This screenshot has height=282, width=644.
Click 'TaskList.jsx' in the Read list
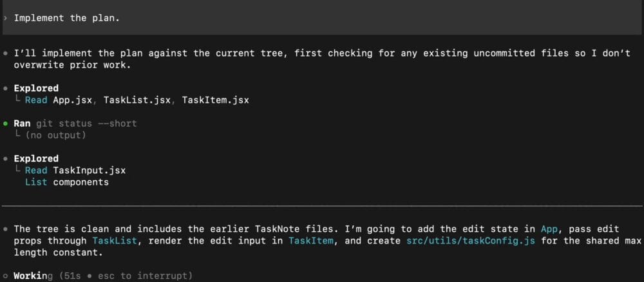pyautogui.click(x=137, y=100)
